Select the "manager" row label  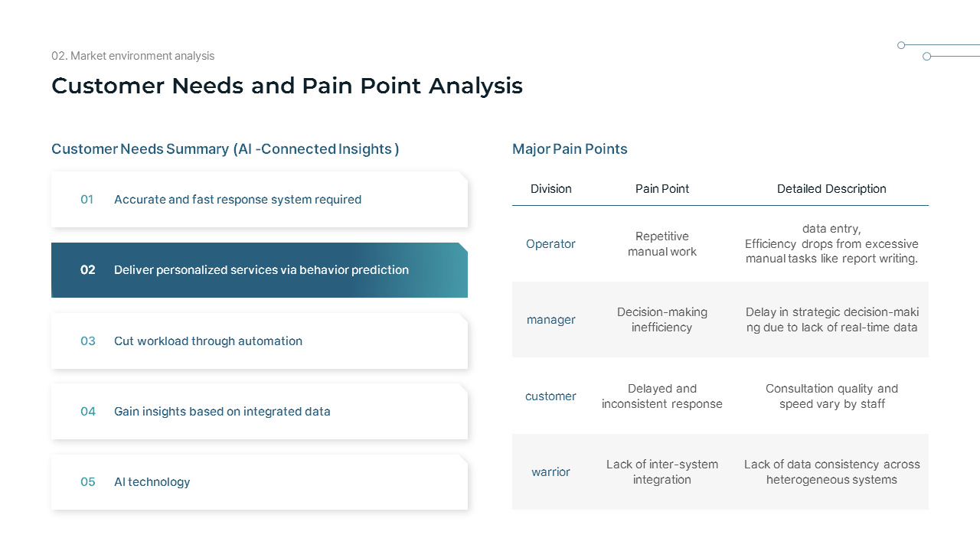click(550, 320)
